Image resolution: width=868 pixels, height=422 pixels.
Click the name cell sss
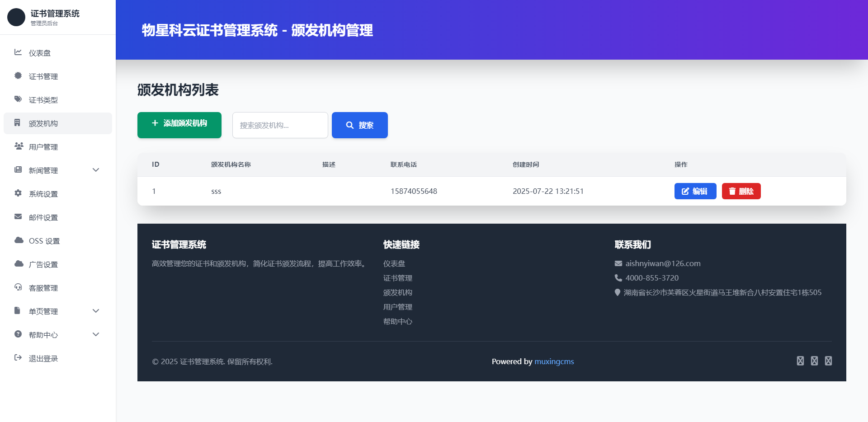216,191
